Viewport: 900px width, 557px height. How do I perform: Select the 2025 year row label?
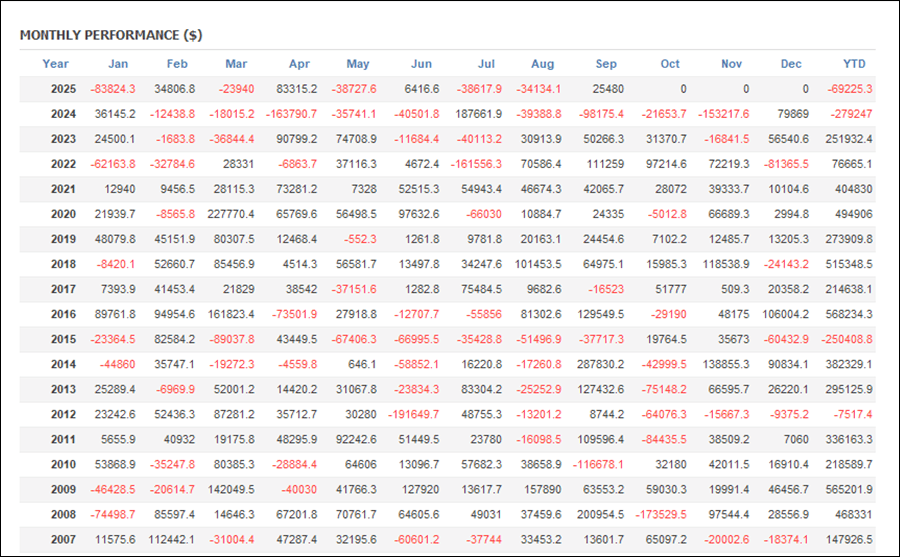click(x=64, y=89)
